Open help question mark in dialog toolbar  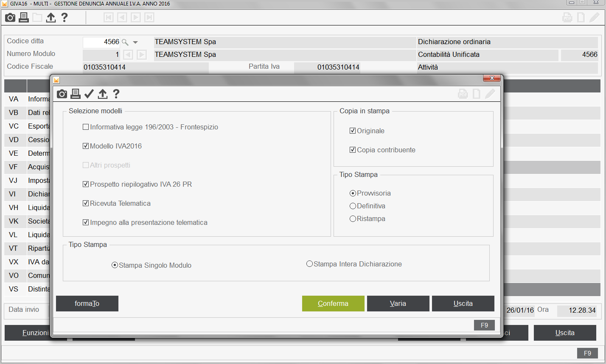(116, 94)
